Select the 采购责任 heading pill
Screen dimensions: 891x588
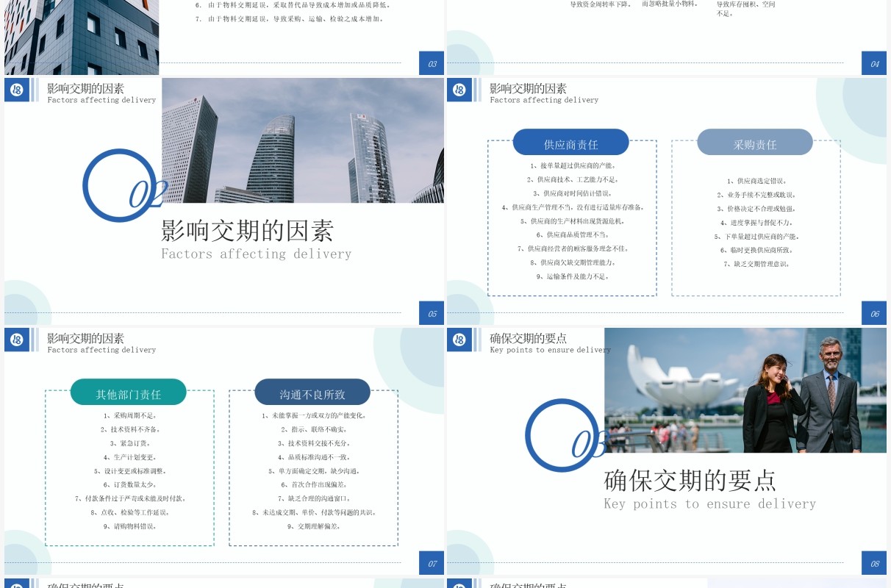pos(755,143)
